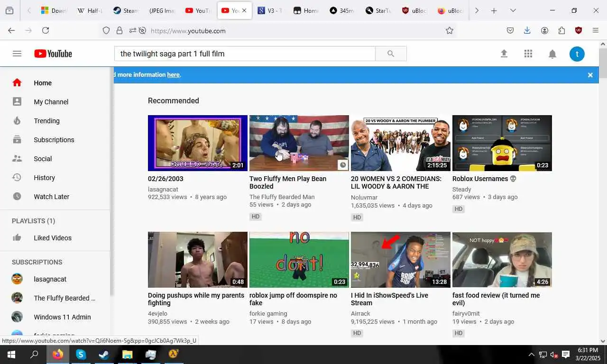This screenshot has width=607, height=364.
Task: Open the YouTube hamburger guide menu
Action: pyautogui.click(x=17, y=54)
